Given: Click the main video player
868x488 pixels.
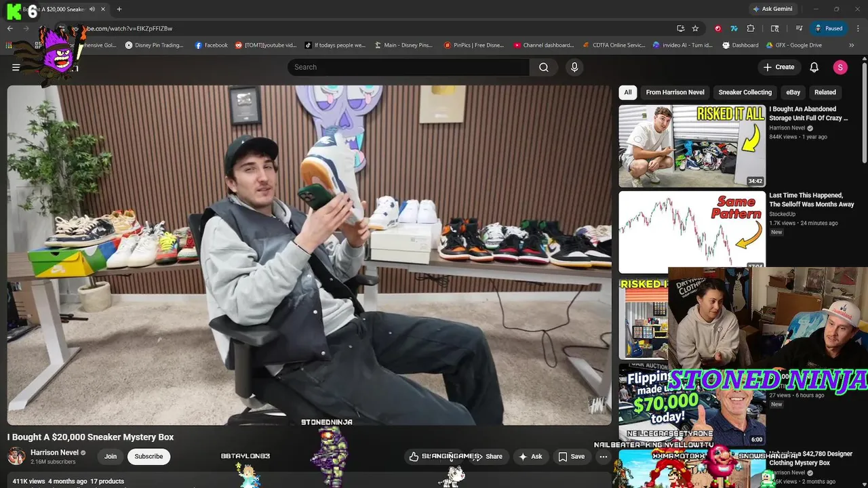Looking at the screenshot, I should (x=309, y=255).
